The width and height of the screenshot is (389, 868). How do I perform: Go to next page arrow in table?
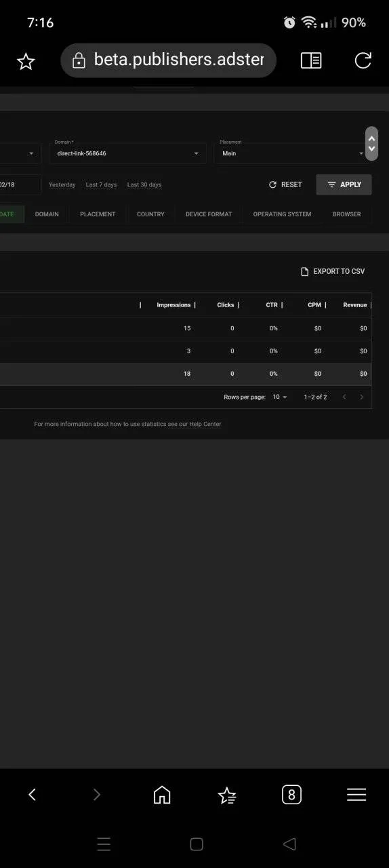362,397
